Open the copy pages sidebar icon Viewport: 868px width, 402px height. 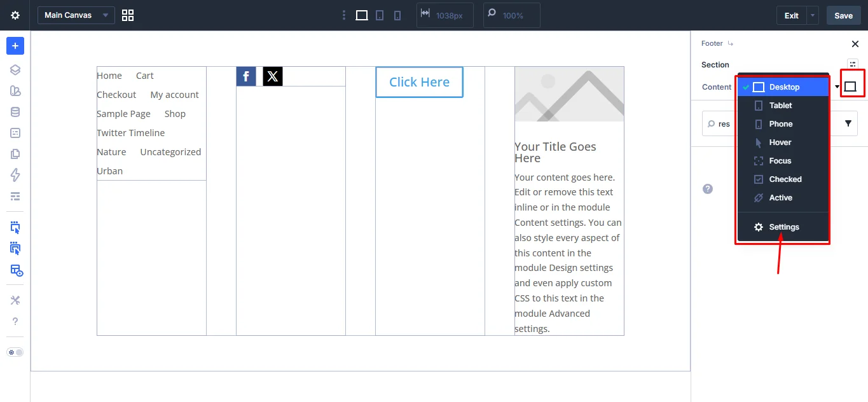click(15, 154)
